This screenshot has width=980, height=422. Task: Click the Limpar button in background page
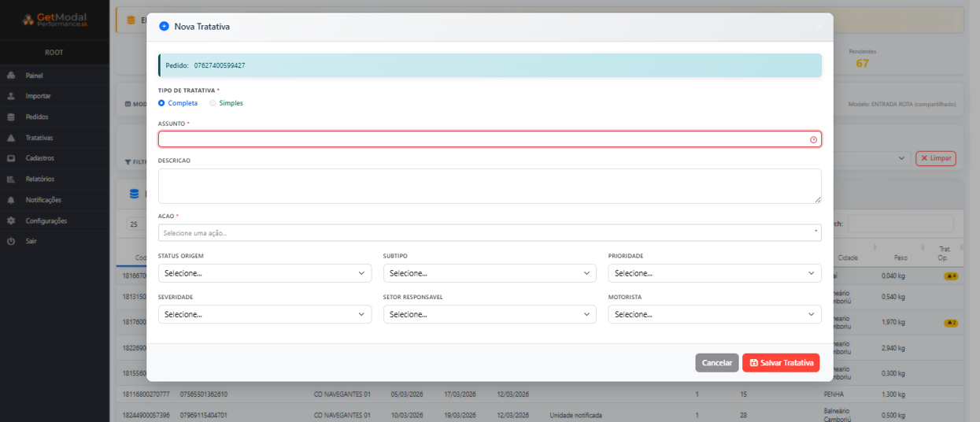(x=936, y=158)
